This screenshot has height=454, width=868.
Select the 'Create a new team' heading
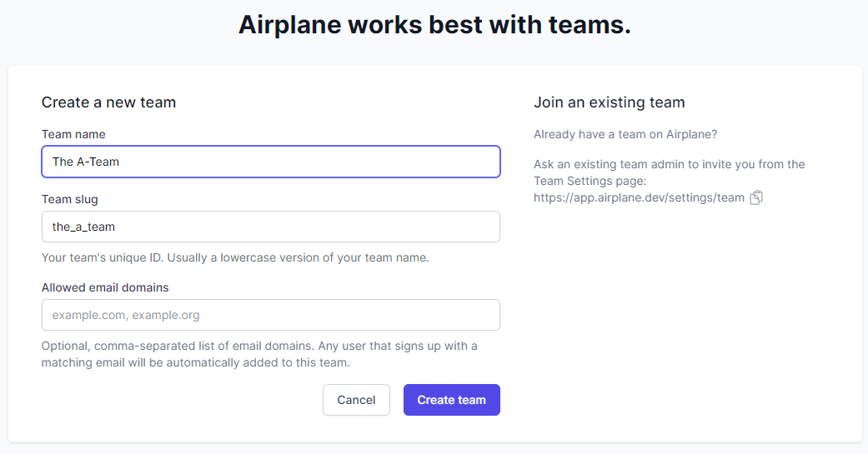click(108, 102)
